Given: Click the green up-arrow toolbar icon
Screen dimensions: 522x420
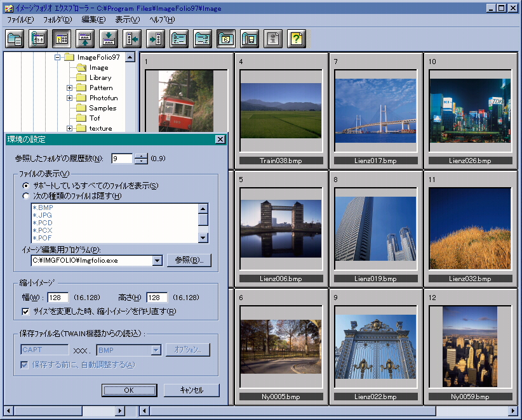Looking at the screenshot, I should (85, 39).
